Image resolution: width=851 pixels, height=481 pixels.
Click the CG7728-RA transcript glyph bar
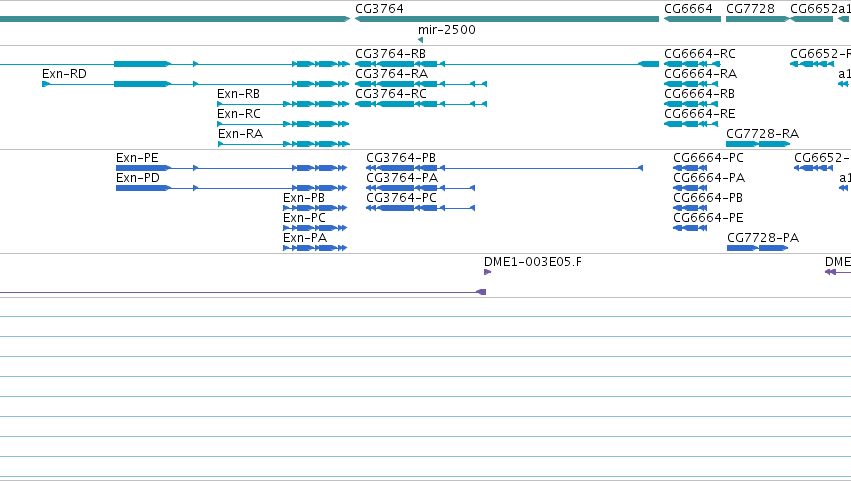click(x=758, y=144)
